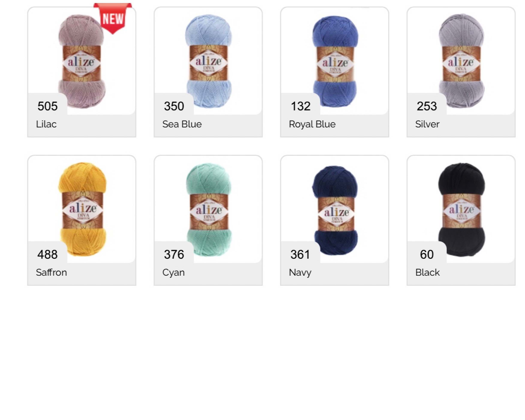Click color code 376

(x=174, y=255)
